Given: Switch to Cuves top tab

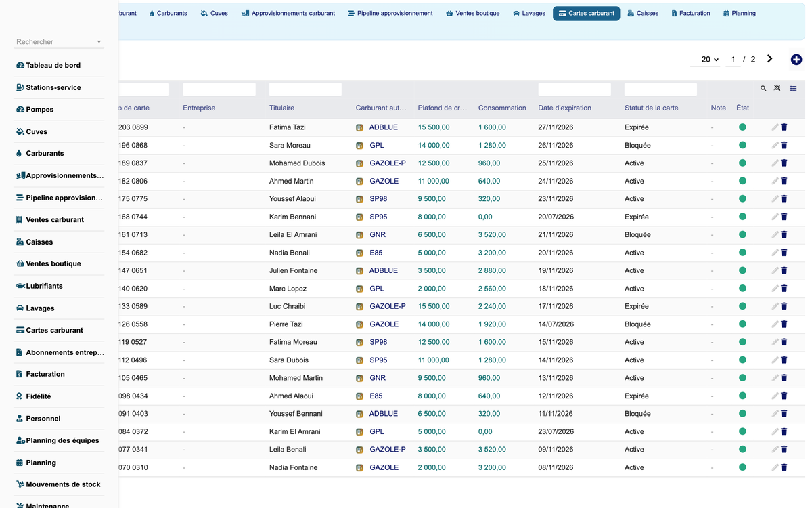Looking at the screenshot, I should 215,14.
